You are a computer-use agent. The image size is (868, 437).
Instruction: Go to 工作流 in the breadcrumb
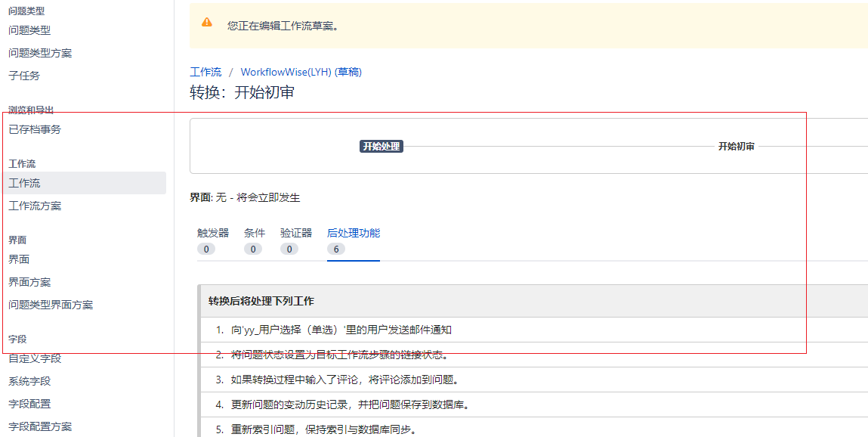(x=205, y=72)
